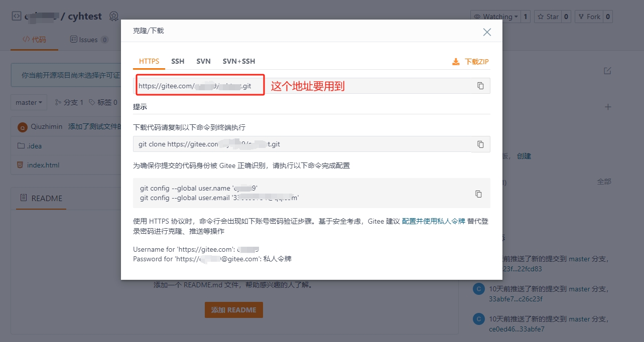Open the Watching dropdown

pyautogui.click(x=496, y=17)
